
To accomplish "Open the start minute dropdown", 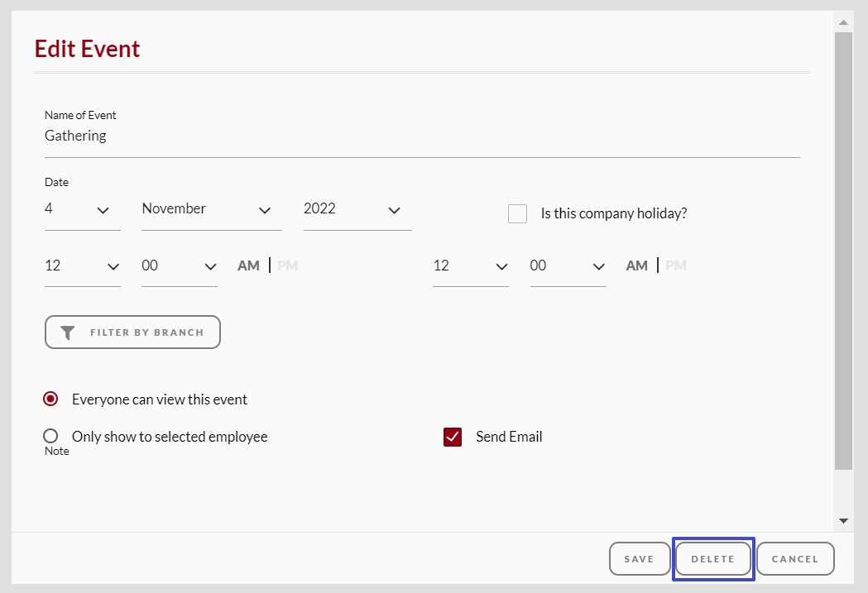I will 179,266.
